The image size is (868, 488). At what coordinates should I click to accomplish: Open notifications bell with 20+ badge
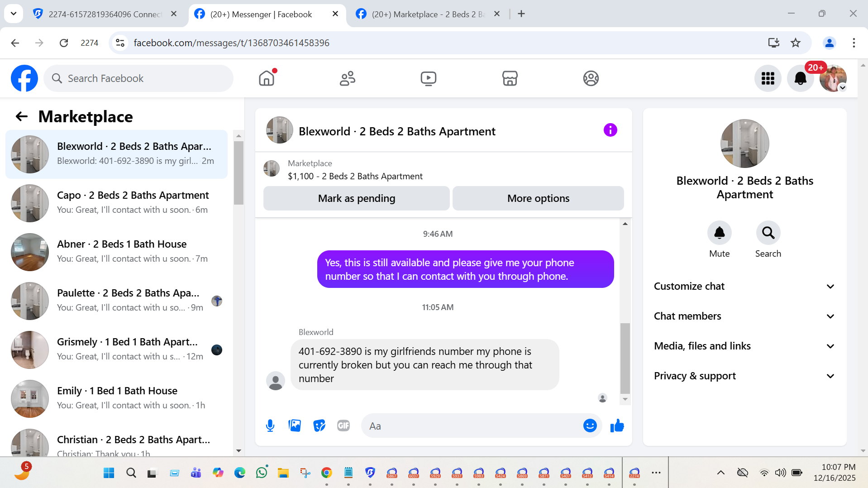coord(801,78)
